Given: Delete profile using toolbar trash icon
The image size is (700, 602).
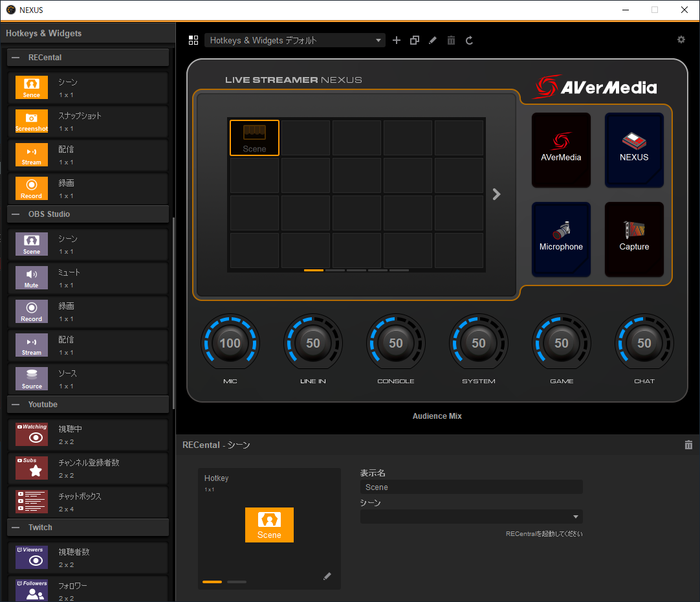Looking at the screenshot, I should [452, 40].
